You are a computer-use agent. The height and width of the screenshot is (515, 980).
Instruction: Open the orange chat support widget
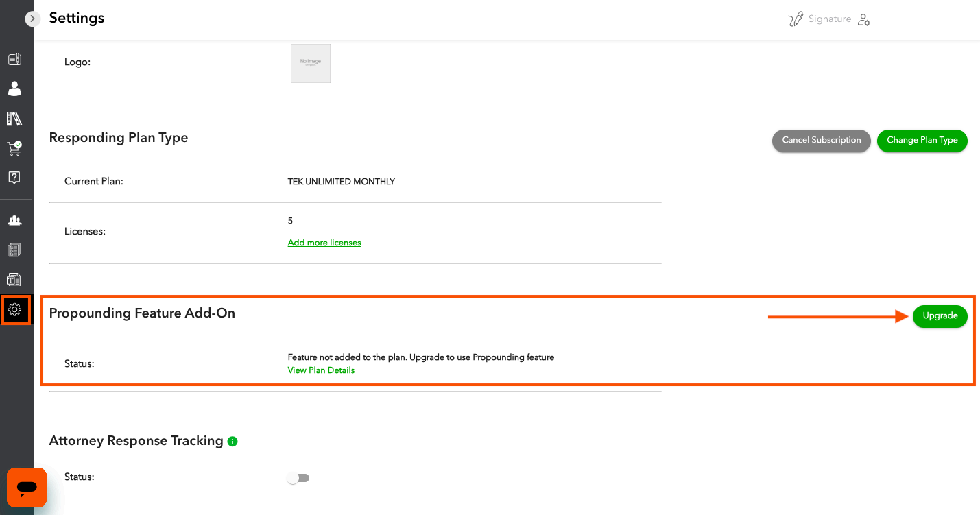coord(27,488)
